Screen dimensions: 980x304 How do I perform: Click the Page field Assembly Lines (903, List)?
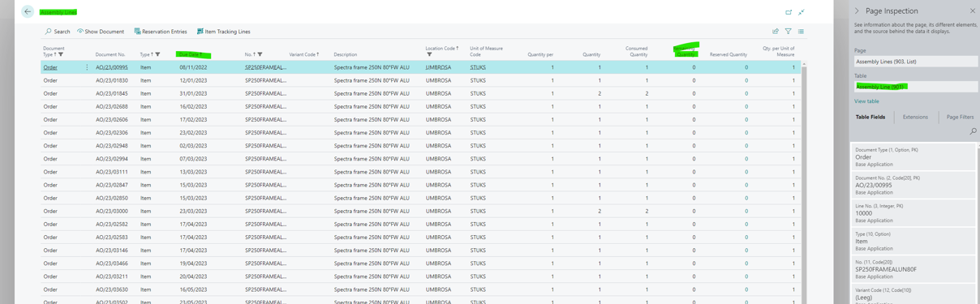tap(915, 62)
